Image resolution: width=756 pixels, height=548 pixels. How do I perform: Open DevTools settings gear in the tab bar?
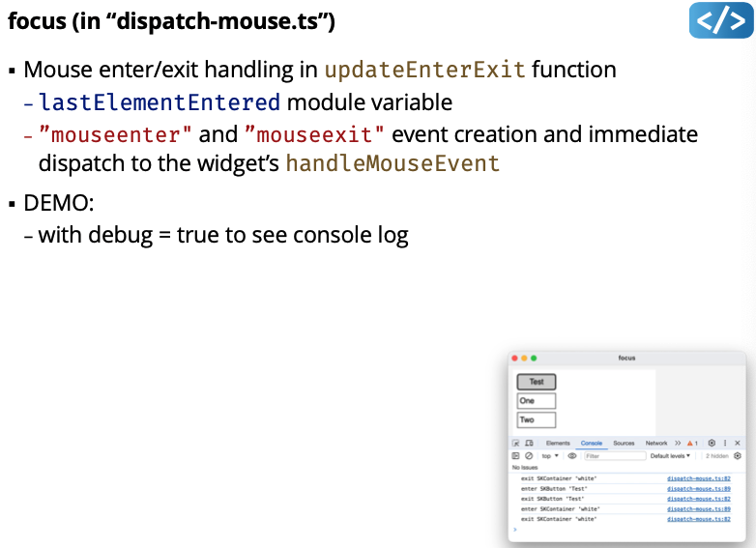coord(712,443)
